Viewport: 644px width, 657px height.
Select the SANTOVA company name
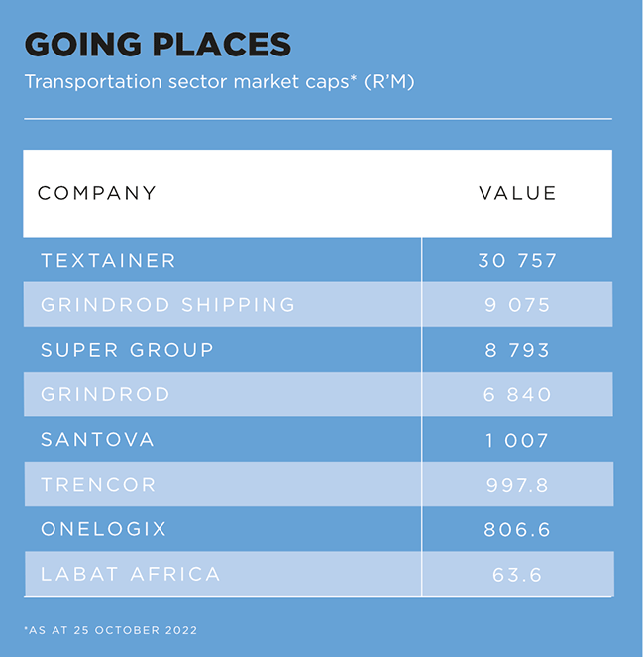[98, 440]
